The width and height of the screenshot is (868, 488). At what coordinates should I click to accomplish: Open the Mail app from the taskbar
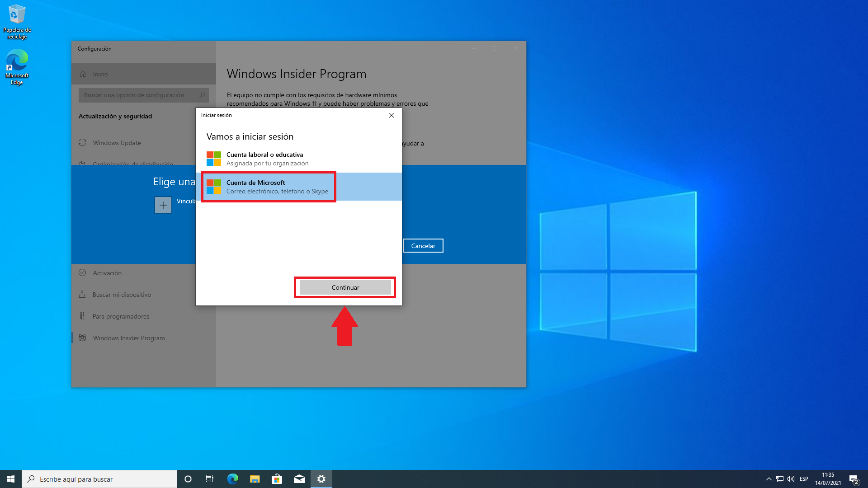tap(299, 479)
